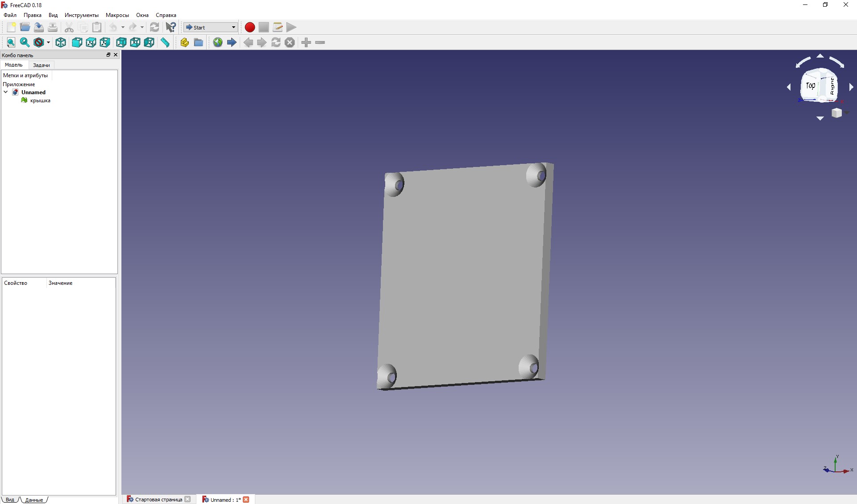Collapse the Unnamed document tree node
The height and width of the screenshot is (504, 857).
6,92
